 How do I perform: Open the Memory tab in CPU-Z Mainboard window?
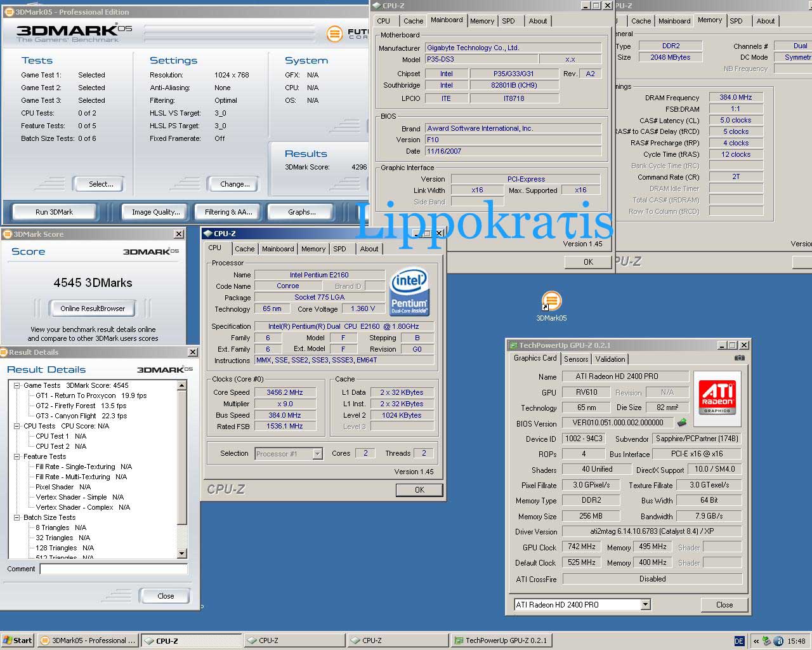(x=482, y=21)
